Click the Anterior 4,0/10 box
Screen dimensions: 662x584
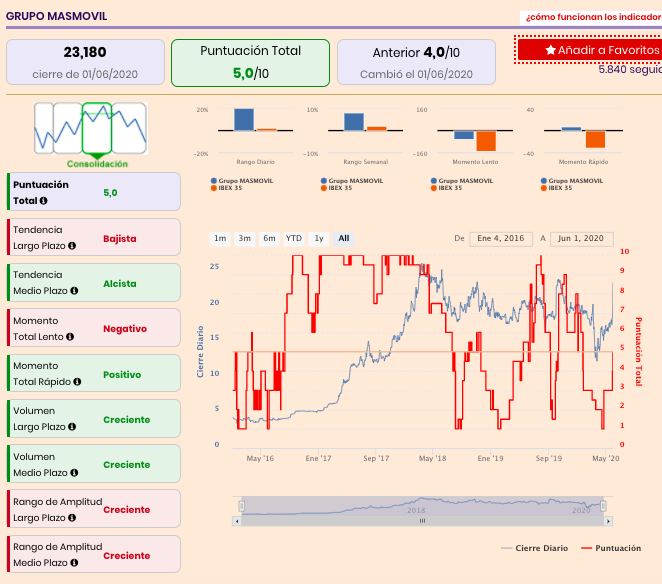[x=416, y=62]
